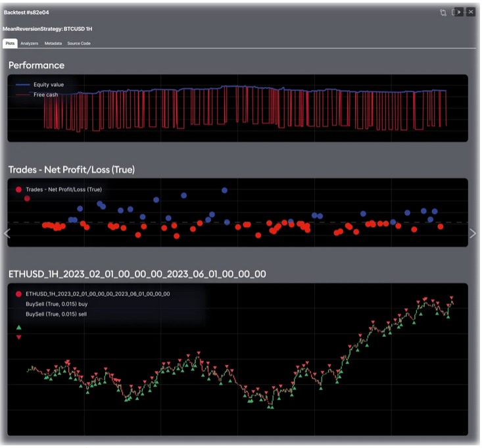This screenshot has height=448, width=482.
Task: Toggle the Free cash legend series
Action: (x=46, y=95)
